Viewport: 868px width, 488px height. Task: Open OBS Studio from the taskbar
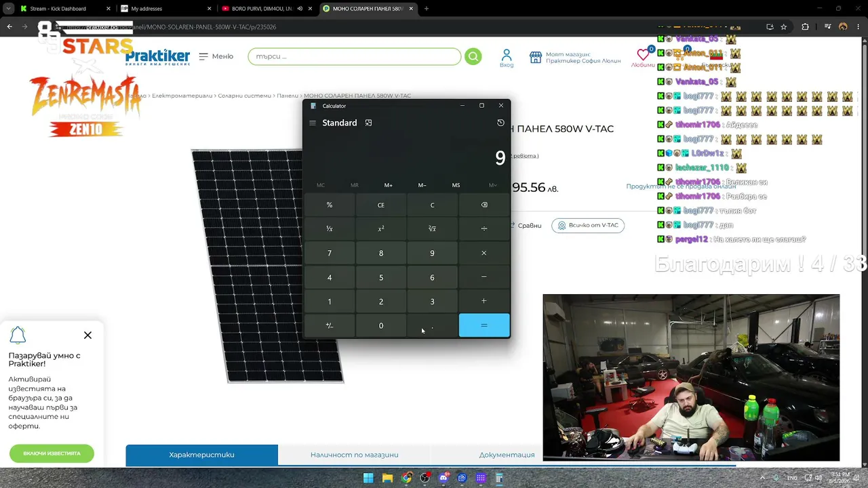tap(425, 478)
